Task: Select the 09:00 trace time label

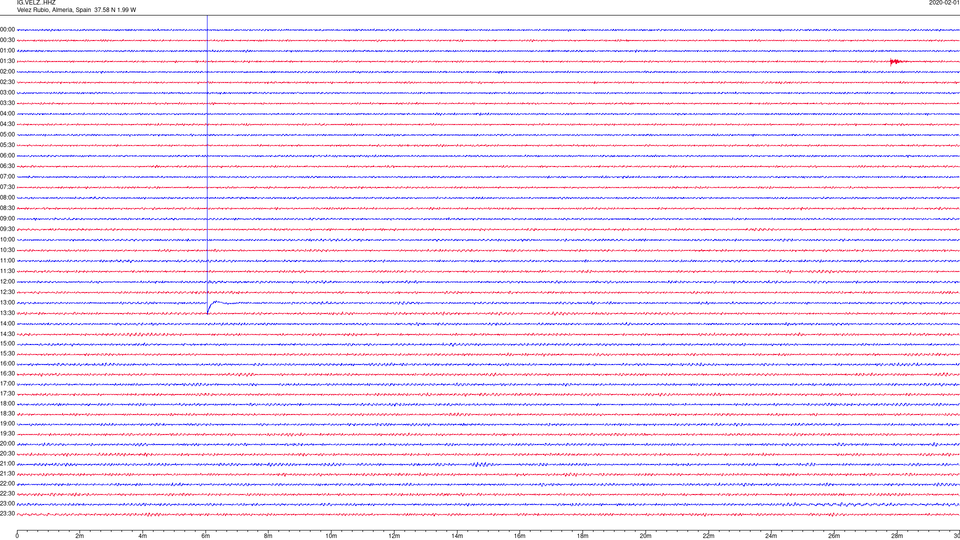Action: click(7, 219)
